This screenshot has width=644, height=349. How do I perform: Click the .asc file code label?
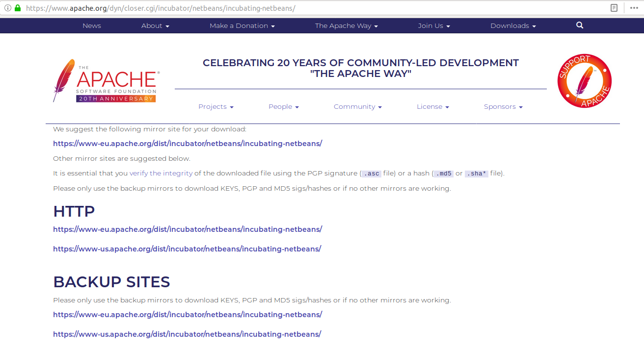371,174
